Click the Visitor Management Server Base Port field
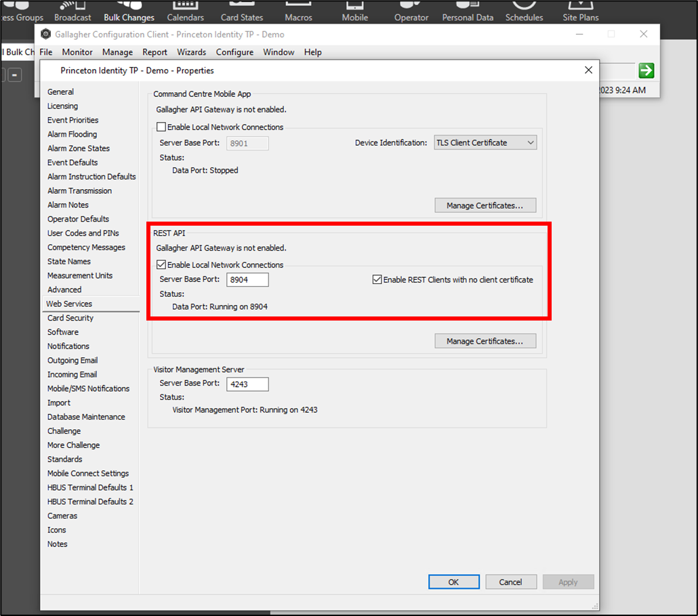Image resolution: width=698 pixels, height=616 pixels. [247, 384]
